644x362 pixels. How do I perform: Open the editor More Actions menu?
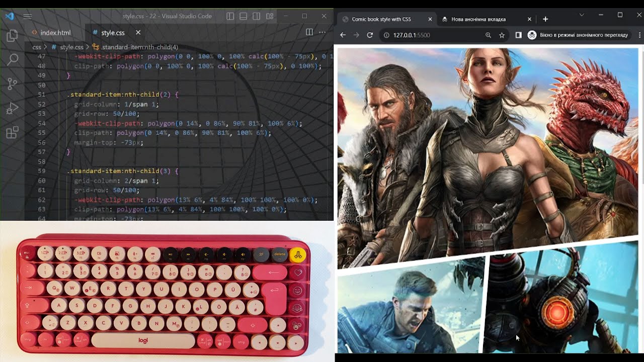click(x=323, y=32)
